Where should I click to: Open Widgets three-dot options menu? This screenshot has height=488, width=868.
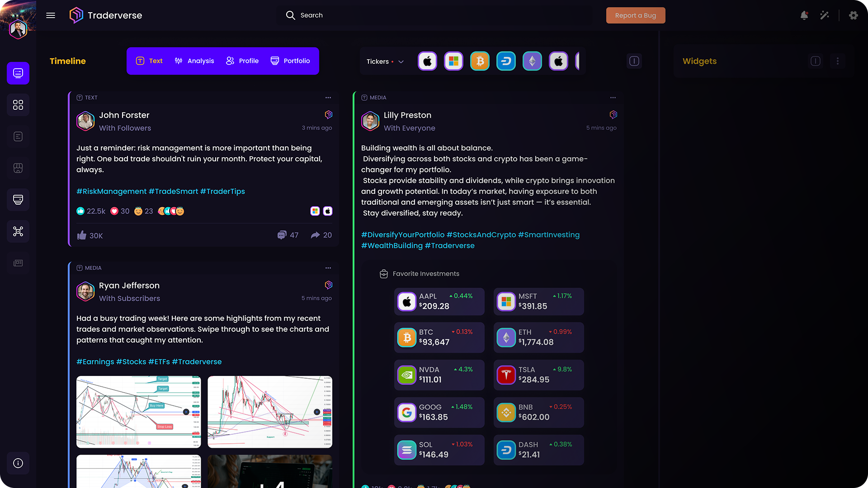tap(838, 61)
